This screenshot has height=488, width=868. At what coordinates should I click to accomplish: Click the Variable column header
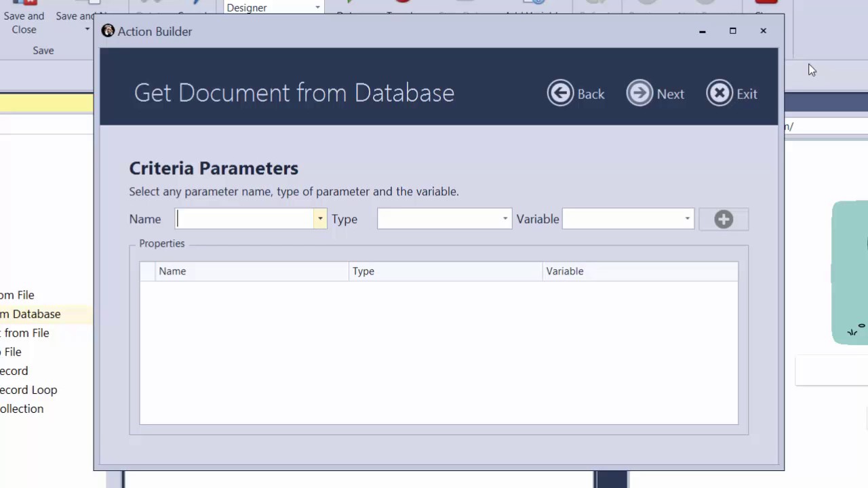(640, 271)
